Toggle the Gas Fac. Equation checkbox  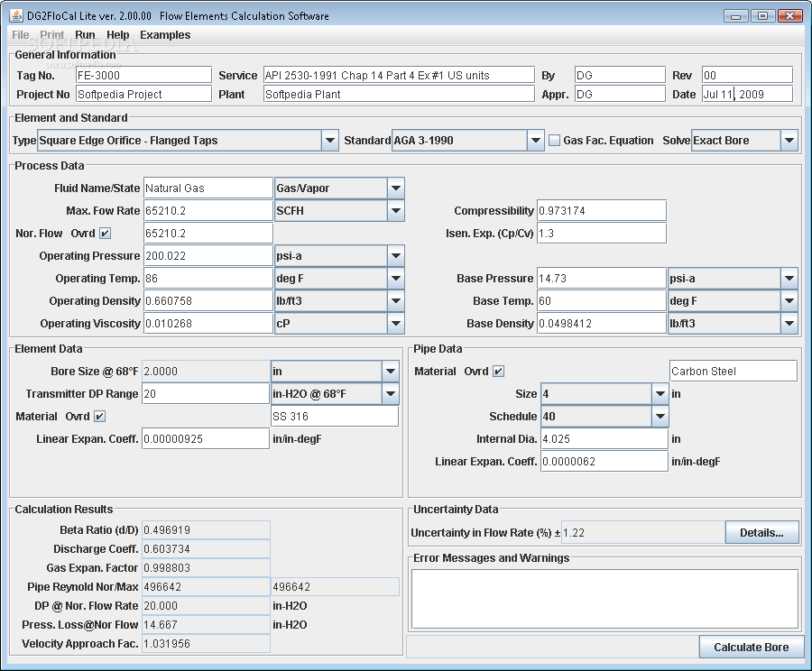coord(555,141)
